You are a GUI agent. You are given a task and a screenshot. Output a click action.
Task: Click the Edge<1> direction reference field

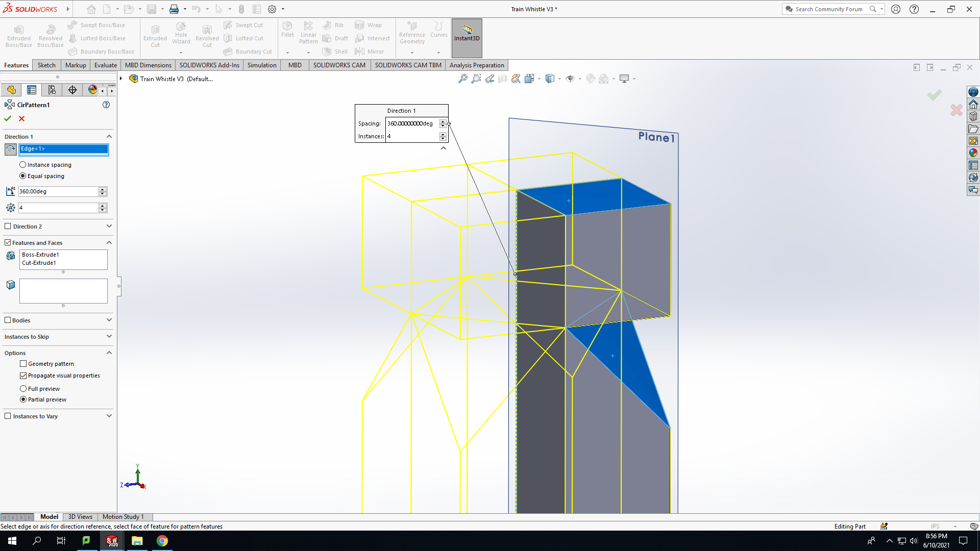(63, 149)
